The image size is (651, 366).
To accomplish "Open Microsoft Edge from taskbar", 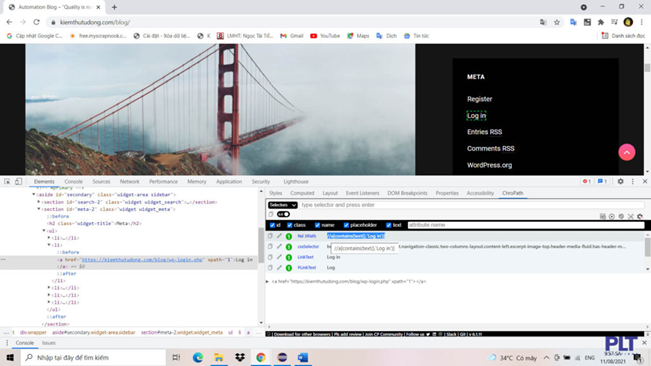I will pyautogui.click(x=198, y=357).
